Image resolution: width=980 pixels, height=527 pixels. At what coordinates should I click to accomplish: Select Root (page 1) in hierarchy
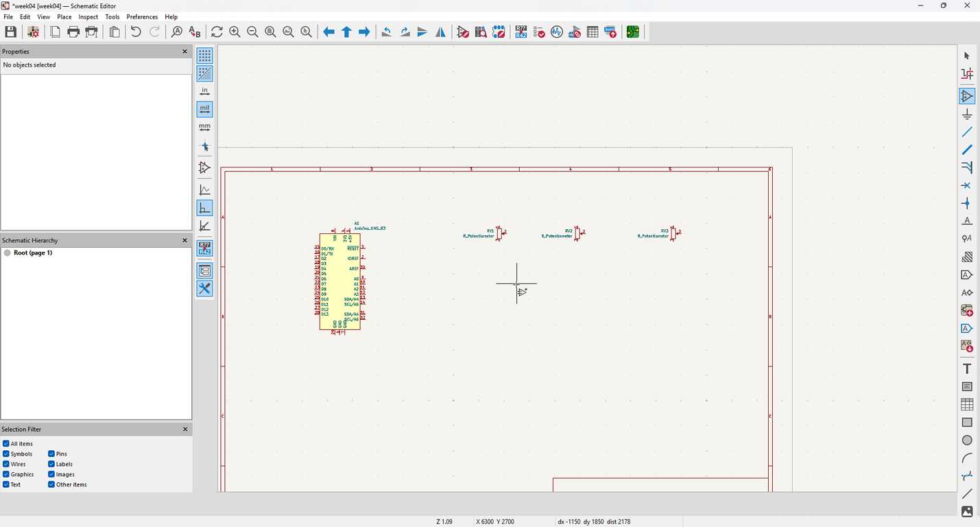pyautogui.click(x=33, y=253)
